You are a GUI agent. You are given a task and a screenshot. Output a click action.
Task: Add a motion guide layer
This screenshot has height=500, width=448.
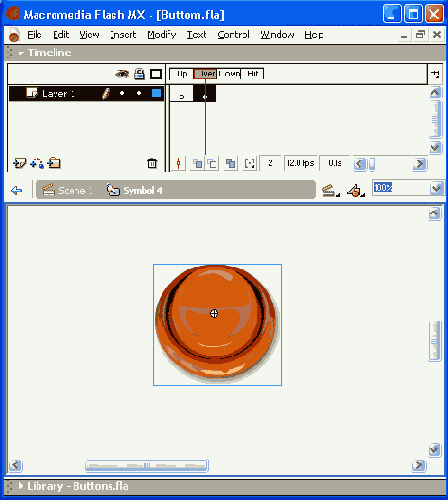pos(37,163)
